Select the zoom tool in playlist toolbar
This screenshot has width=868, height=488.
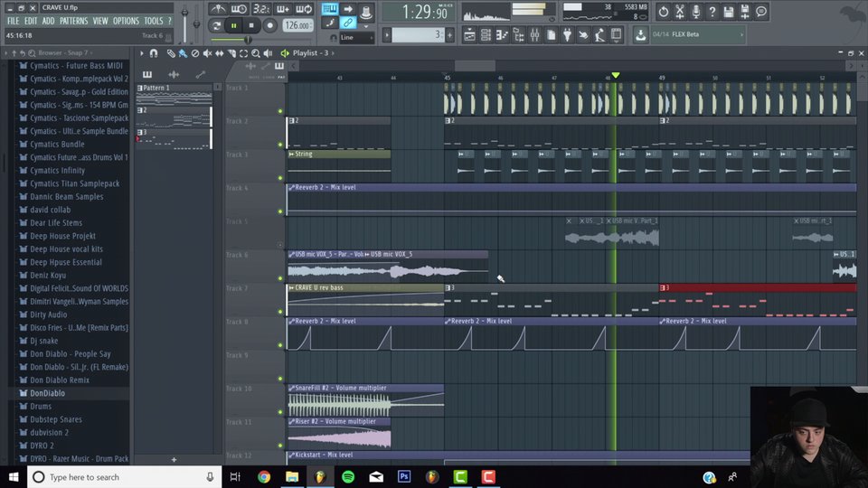256,53
